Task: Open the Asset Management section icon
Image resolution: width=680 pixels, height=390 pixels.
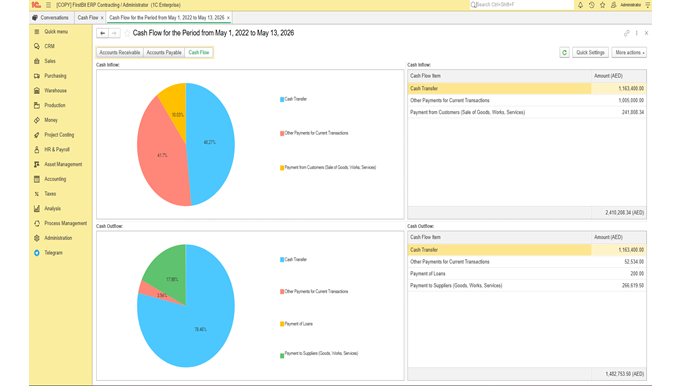Action: (x=37, y=164)
